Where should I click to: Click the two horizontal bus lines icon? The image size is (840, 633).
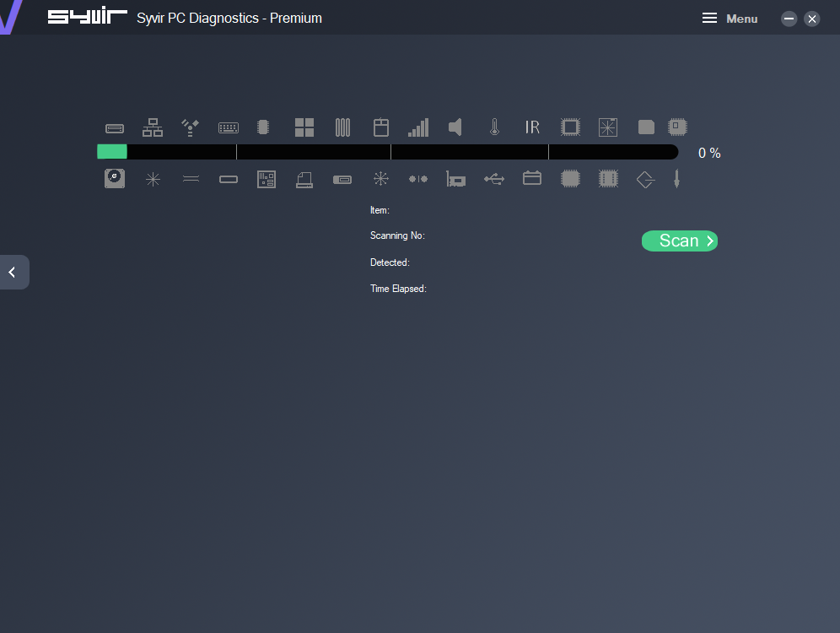191,179
